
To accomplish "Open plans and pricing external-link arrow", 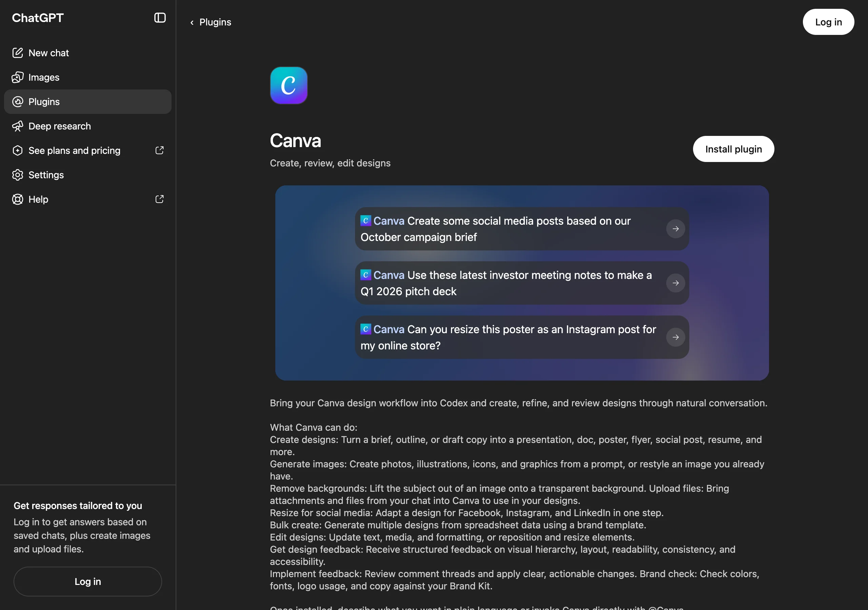I will [x=160, y=150].
